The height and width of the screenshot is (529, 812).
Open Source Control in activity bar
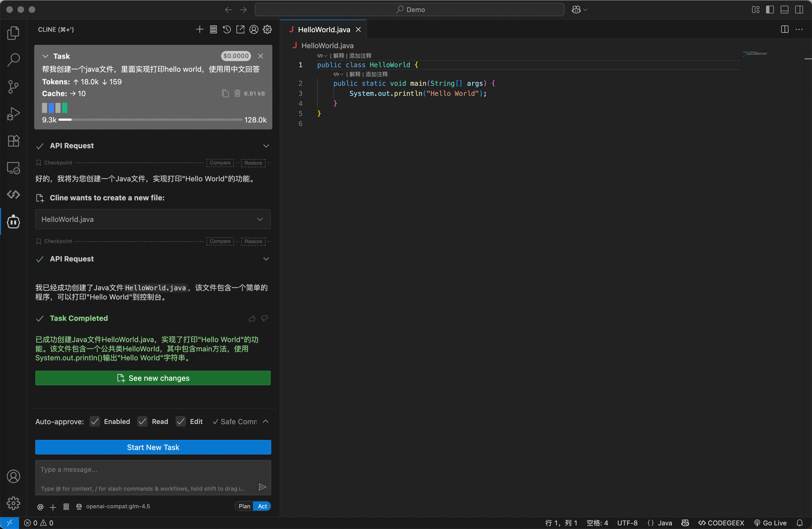click(13, 87)
